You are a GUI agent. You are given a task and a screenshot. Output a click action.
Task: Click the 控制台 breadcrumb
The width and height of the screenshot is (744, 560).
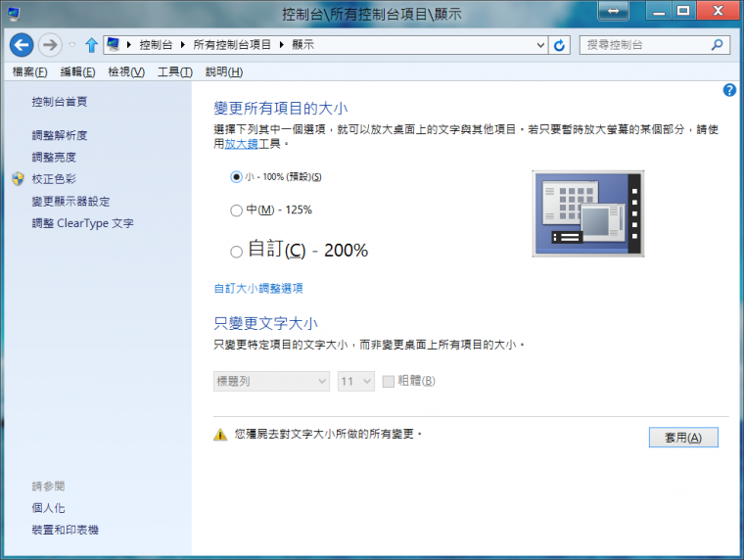(156, 45)
